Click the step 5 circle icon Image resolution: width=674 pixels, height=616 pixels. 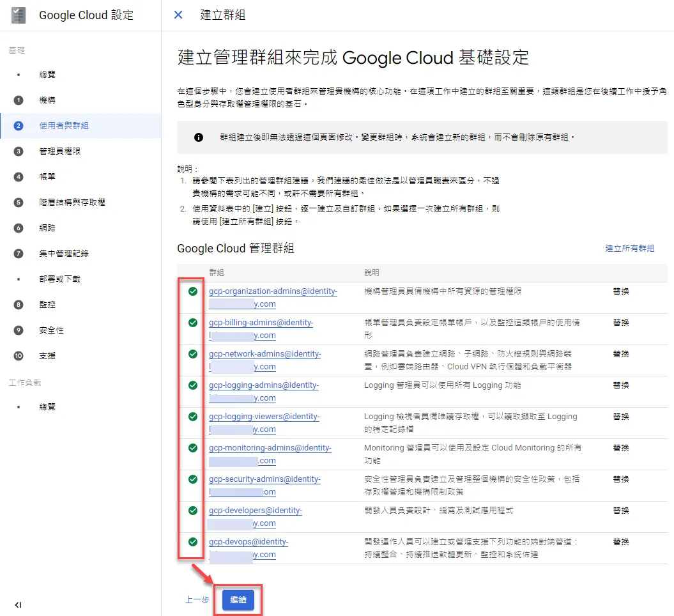(x=18, y=203)
